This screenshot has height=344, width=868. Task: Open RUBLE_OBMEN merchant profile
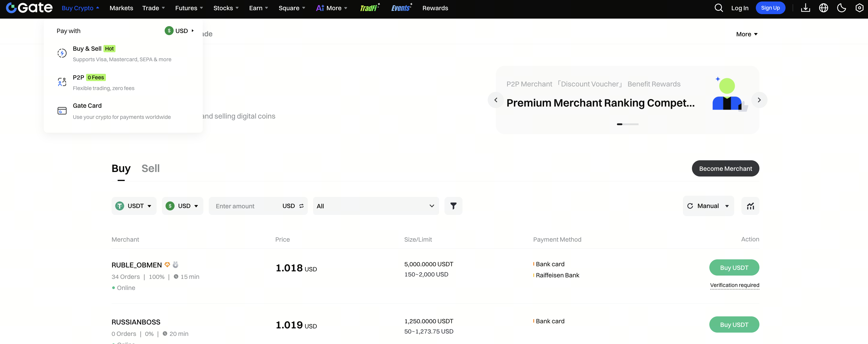(136, 265)
